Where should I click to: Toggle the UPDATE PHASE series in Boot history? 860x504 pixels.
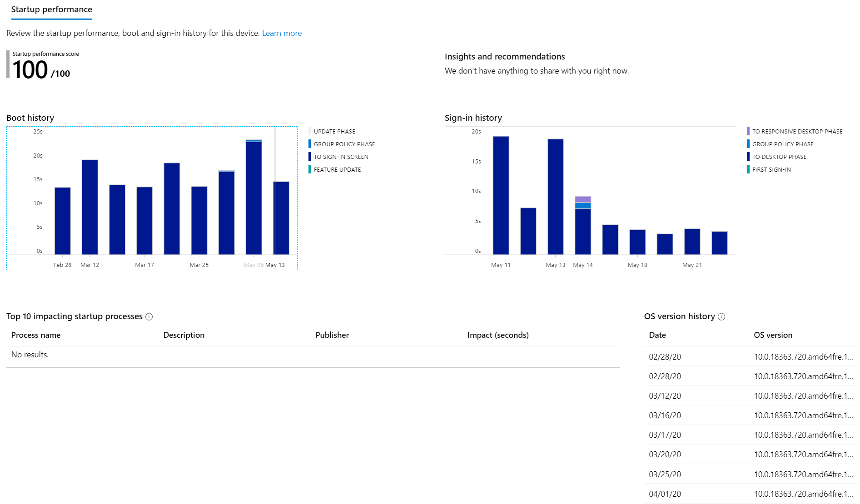click(309, 131)
